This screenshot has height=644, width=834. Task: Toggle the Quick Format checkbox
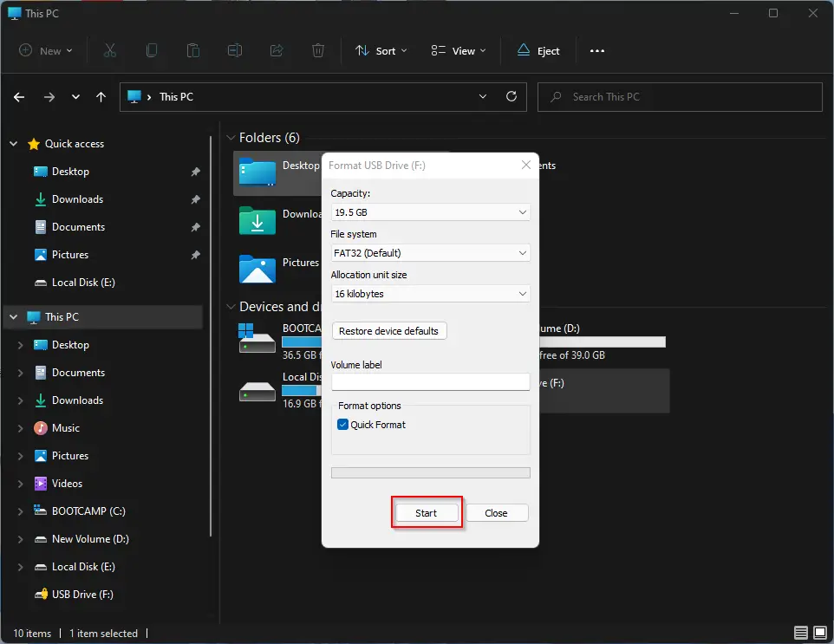coord(343,425)
